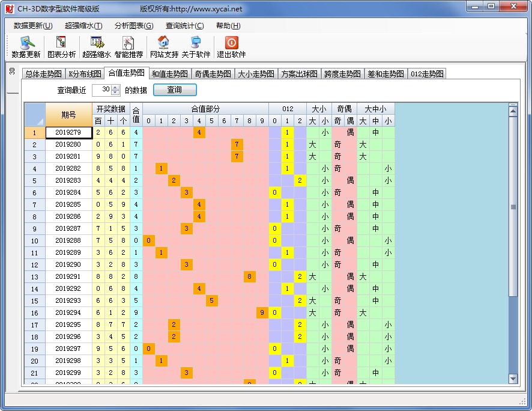Increase query count with spinner up arrow
Viewport: 532px width, 411px height.
tap(115, 87)
